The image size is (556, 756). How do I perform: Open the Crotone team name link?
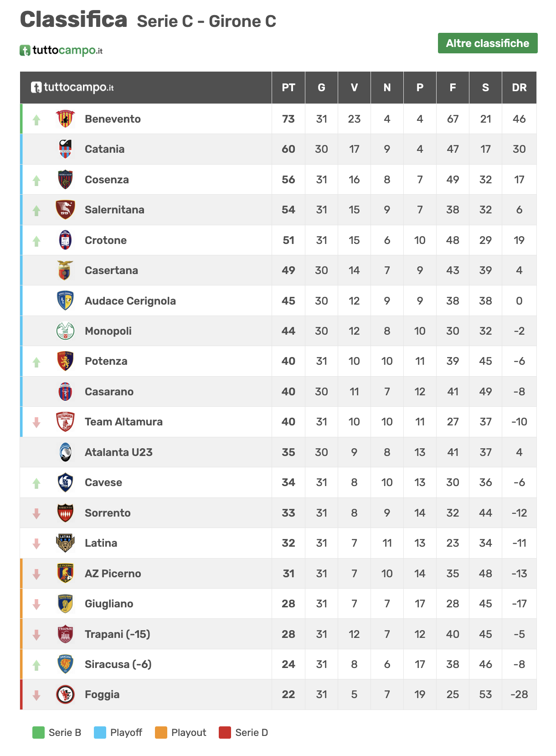(106, 240)
